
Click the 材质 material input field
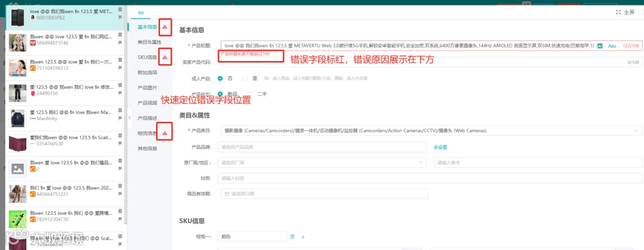pos(430,178)
